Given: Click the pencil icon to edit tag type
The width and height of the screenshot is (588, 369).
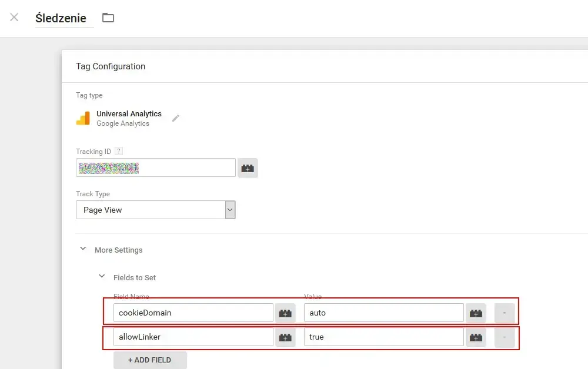Looking at the screenshot, I should tap(175, 118).
